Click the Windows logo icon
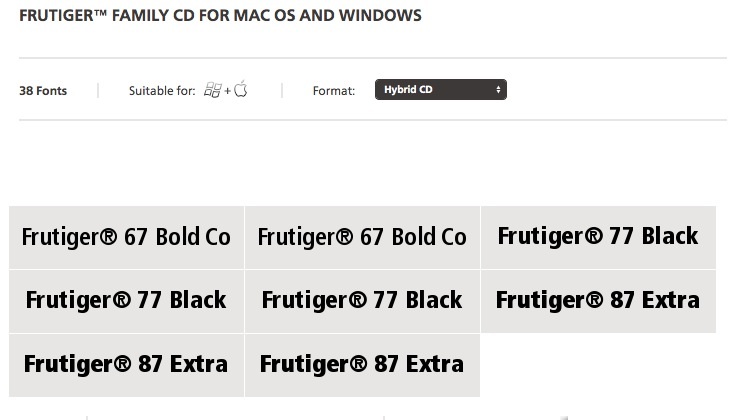The image size is (739, 420). pyautogui.click(x=213, y=90)
